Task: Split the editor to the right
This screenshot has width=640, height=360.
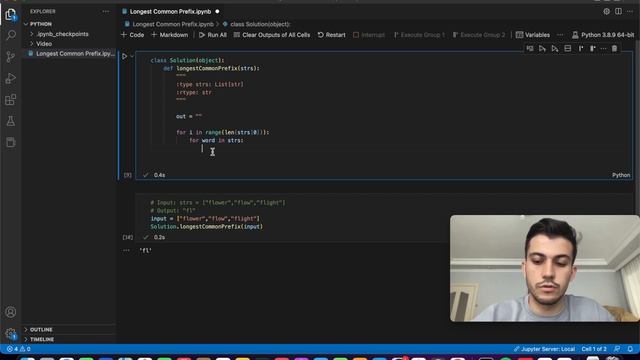Action: pos(618,11)
